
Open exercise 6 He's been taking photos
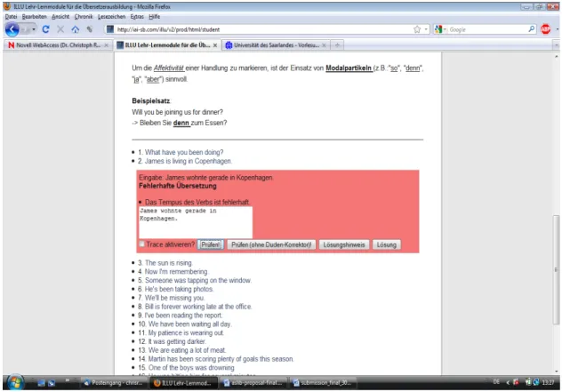179,289
